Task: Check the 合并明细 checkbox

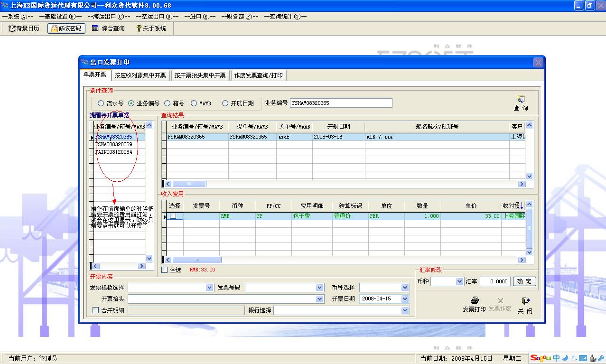Action: coord(96,310)
